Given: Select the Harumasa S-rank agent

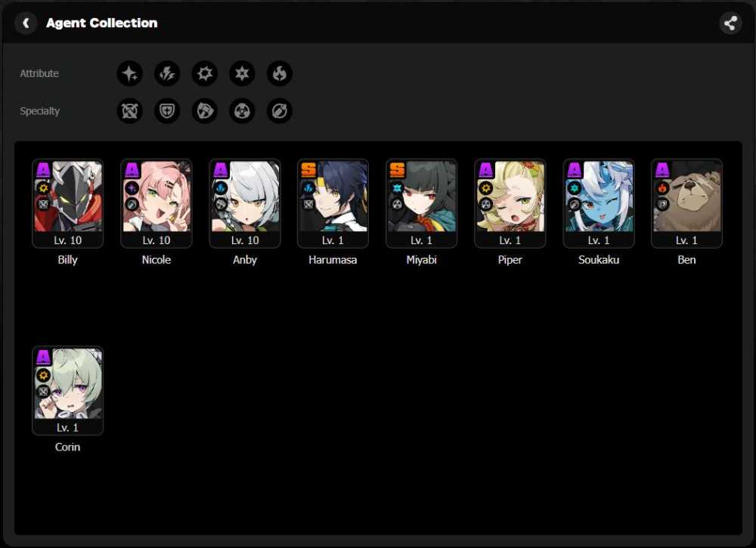Looking at the screenshot, I should pyautogui.click(x=333, y=203).
